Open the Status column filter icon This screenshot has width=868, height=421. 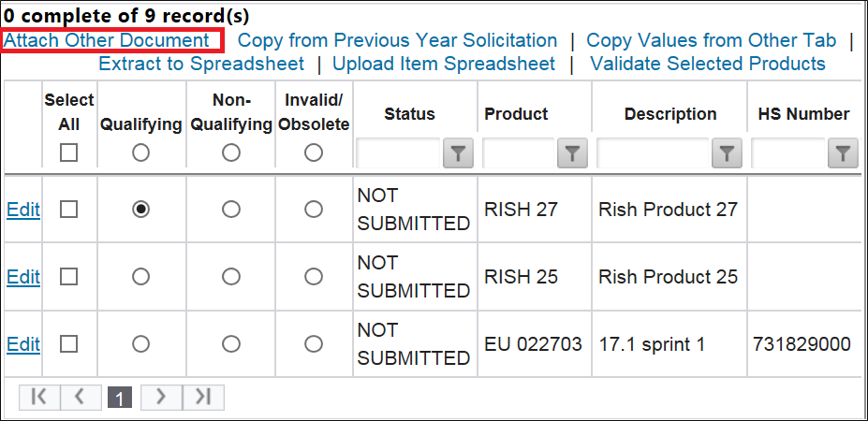click(458, 153)
